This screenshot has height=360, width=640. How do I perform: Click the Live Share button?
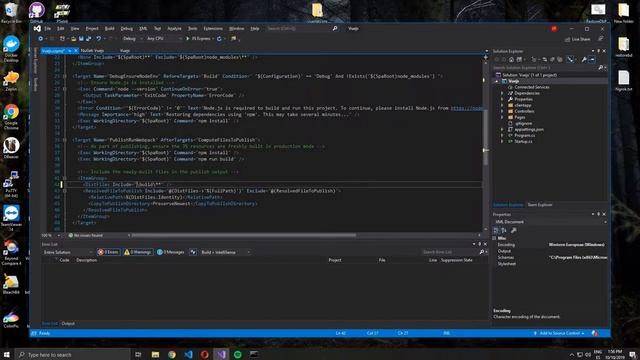(578, 39)
